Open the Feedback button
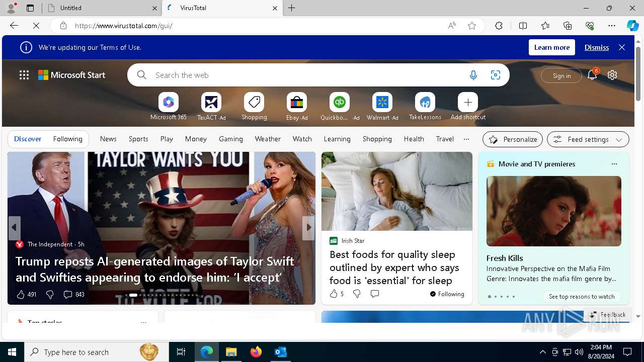This screenshot has height=362, width=644. [608, 315]
